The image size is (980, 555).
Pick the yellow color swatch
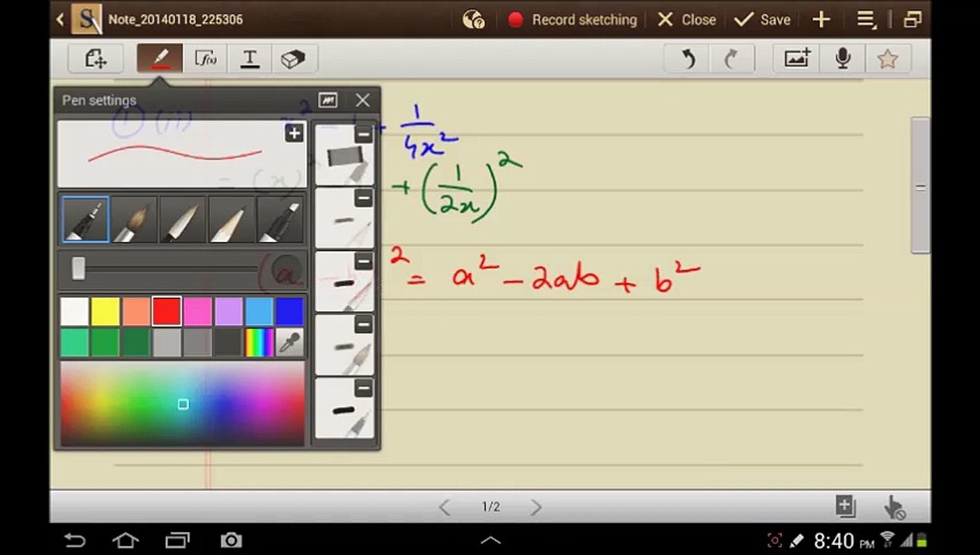[x=106, y=311]
